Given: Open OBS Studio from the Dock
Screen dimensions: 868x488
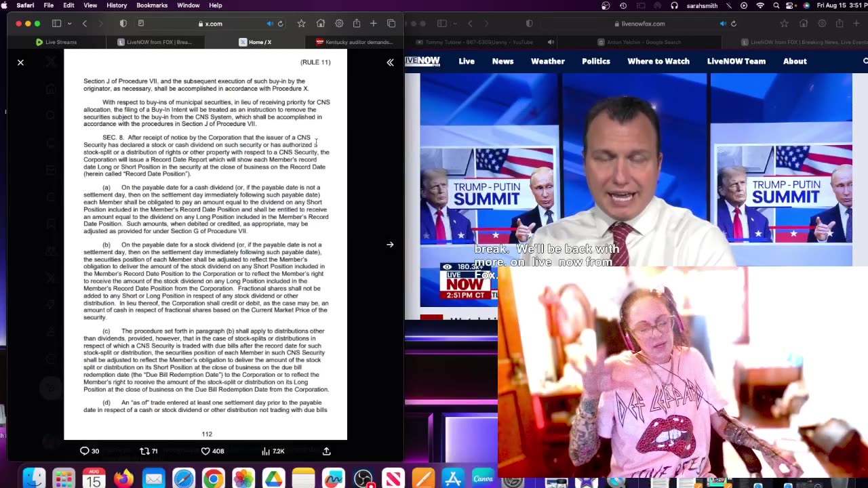Looking at the screenshot, I should (x=363, y=479).
